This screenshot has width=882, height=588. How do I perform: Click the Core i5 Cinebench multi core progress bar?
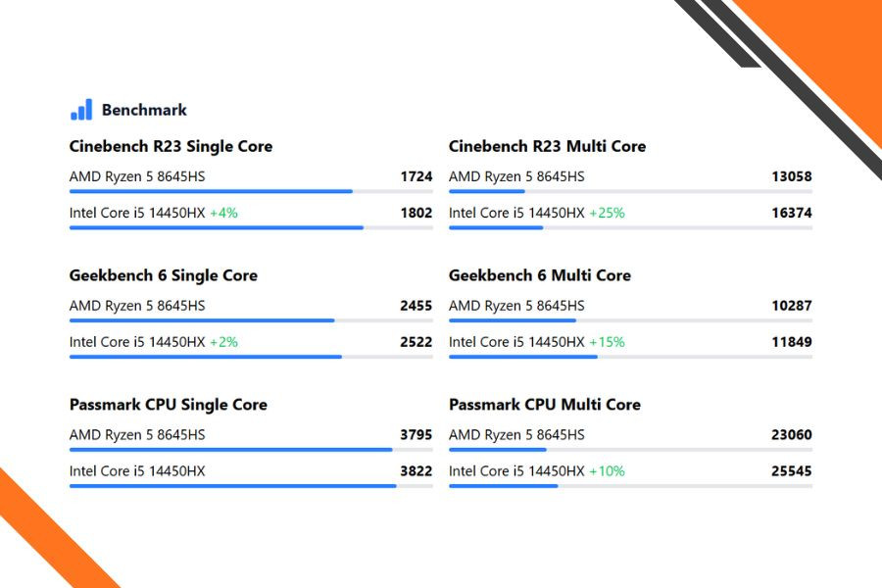[496, 227]
